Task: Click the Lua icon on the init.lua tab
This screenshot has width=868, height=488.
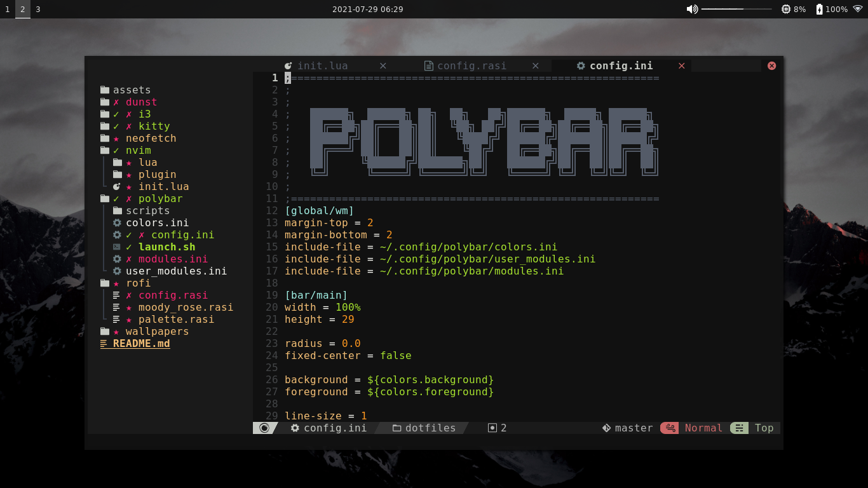Action: (288, 66)
